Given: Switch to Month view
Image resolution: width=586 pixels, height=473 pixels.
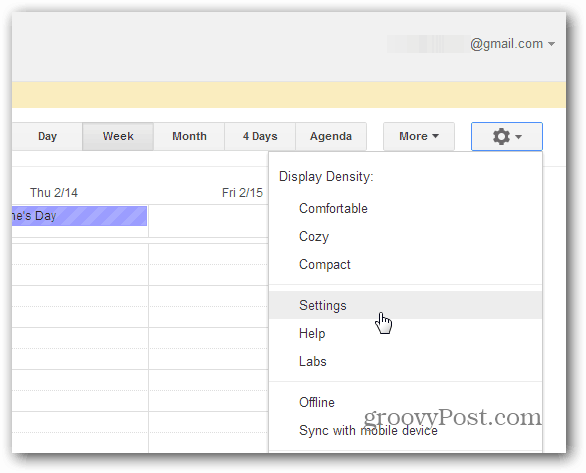Looking at the screenshot, I should (x=189, y=136).
